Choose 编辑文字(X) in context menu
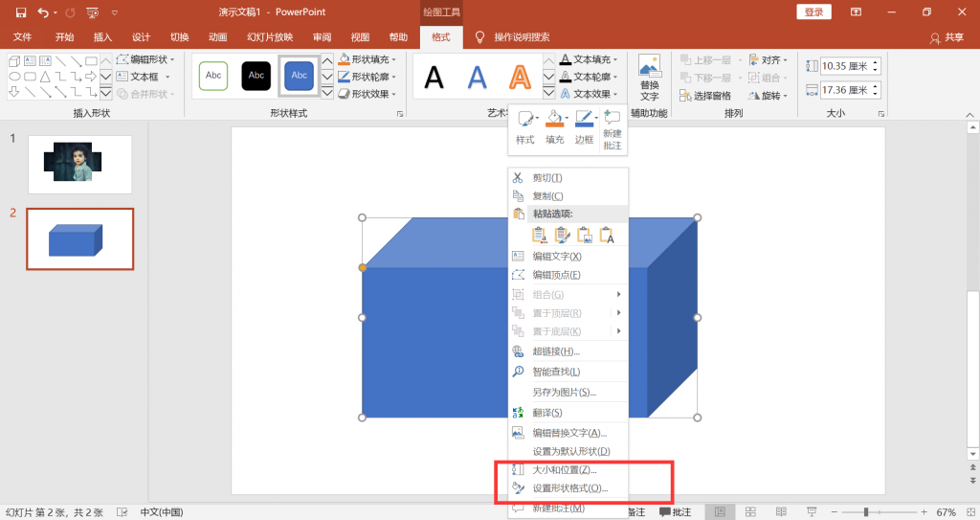The image size is (980, 520). coord(568,256)
